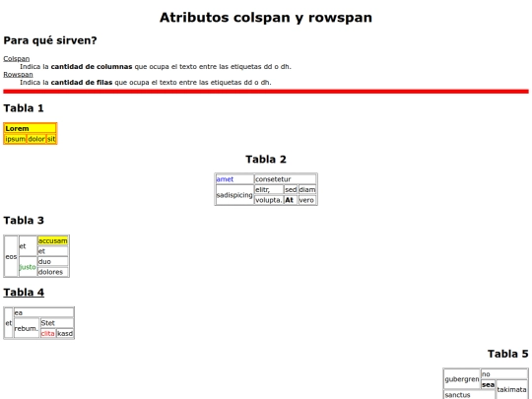Select the 'et' cell directly below 'accusam'
The width and height of the screenshot is (532, 399).
[53, 251]
